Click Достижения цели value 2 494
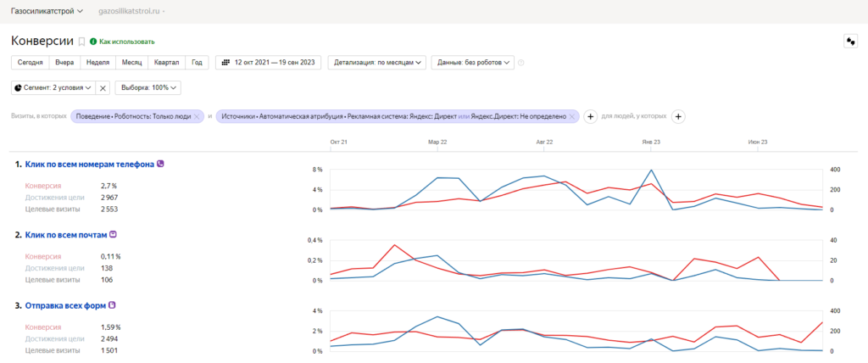 coord(109,338)
